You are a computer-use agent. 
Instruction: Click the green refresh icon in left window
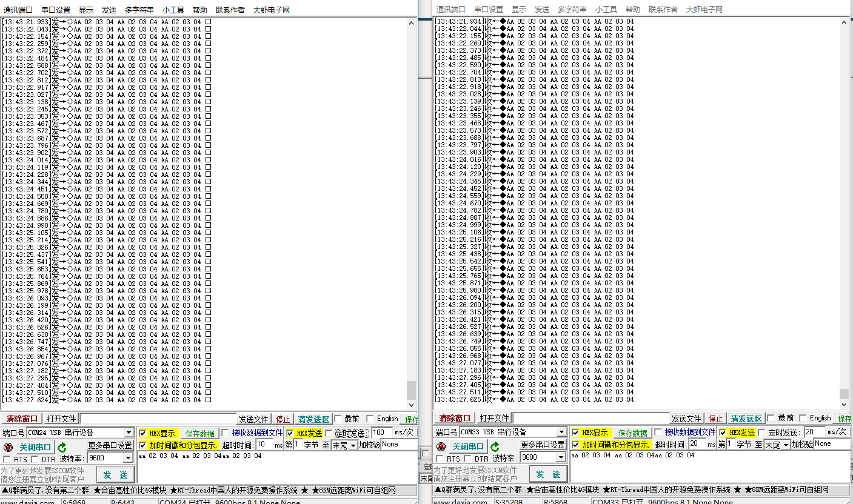point(62,447)
